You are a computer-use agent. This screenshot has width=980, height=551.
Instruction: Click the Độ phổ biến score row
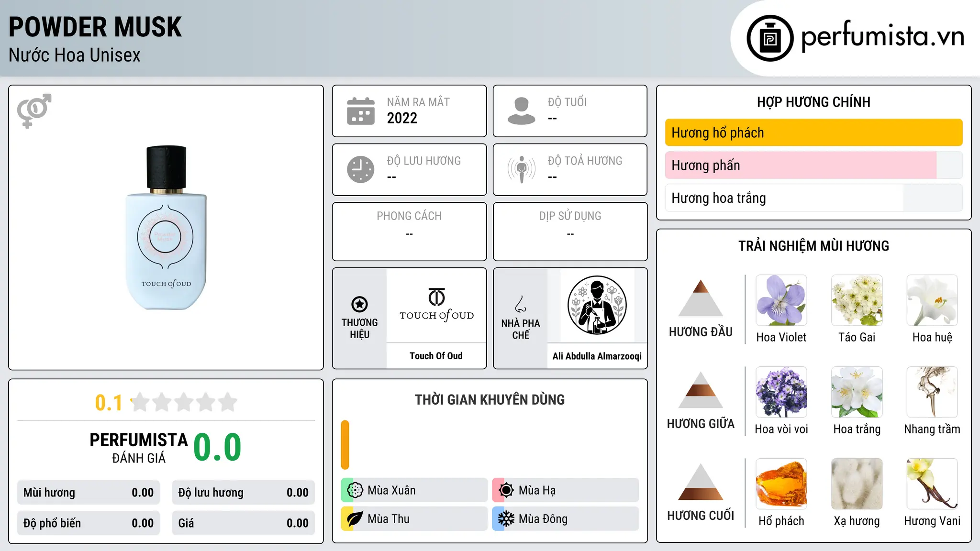pos(89,523)
